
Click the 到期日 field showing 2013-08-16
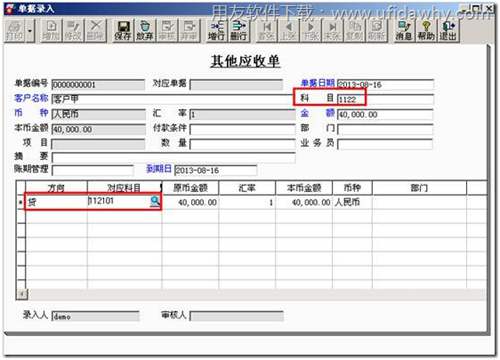point(216,170)
